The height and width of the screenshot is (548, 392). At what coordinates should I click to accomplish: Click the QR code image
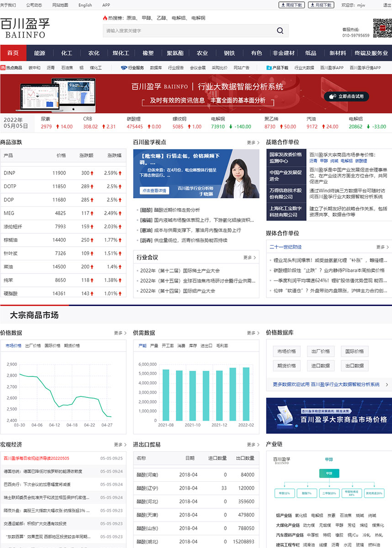click(382, 28)
